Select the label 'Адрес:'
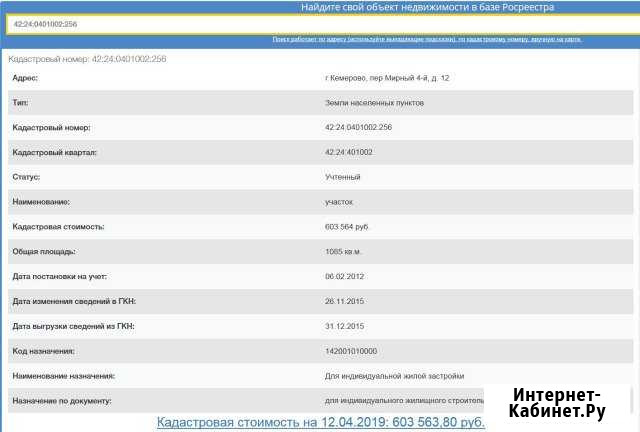This screenshot has height=432, width=640. click(x=25, y=78)
